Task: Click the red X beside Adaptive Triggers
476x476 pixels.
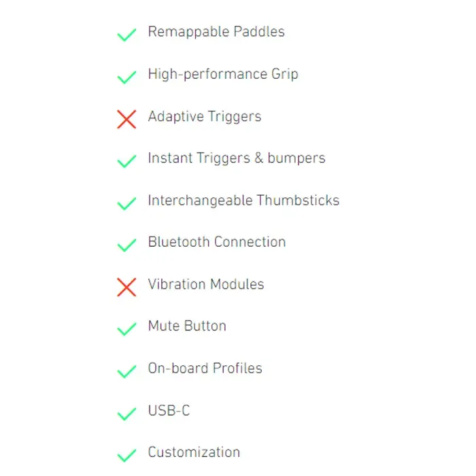Action: click(x=126, y=119)
